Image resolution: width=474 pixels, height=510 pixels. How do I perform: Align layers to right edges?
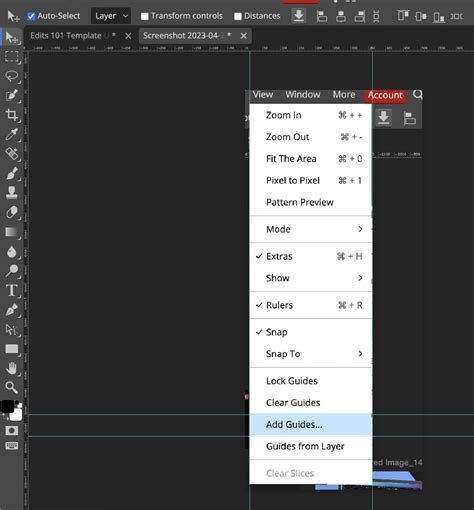pyautogui.click(x=360, y=16)
